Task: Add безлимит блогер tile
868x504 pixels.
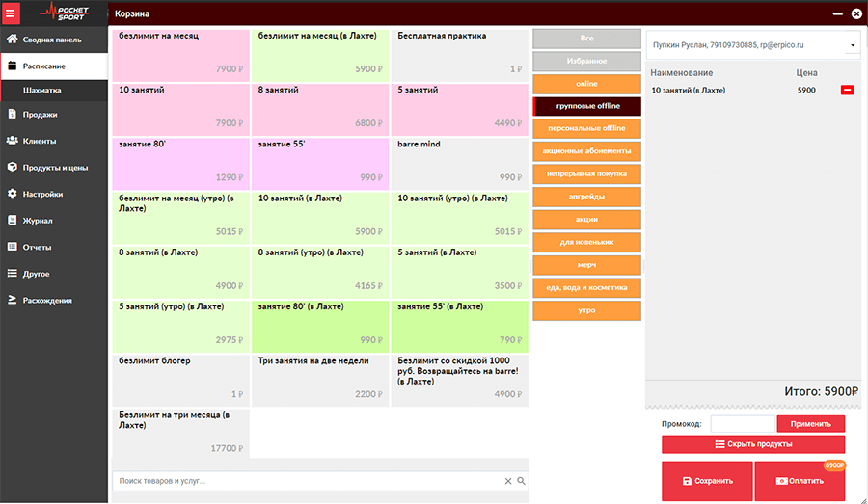Action: 181,380
